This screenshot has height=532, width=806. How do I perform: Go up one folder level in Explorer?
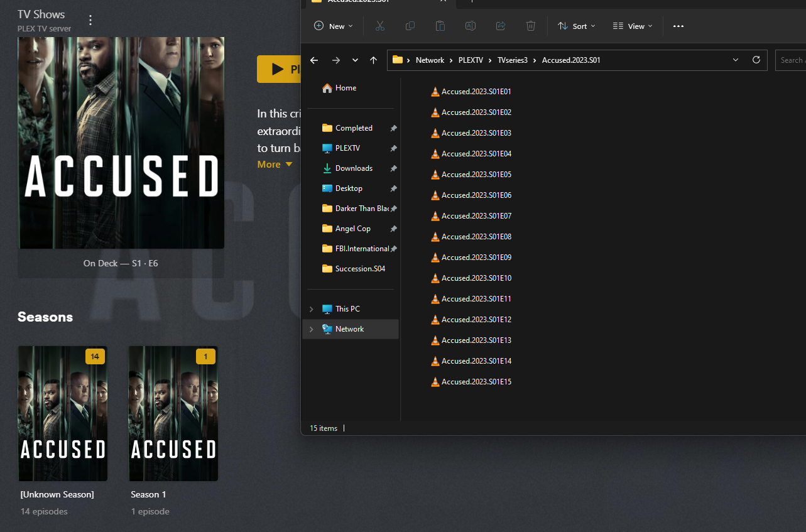[374, 60]
